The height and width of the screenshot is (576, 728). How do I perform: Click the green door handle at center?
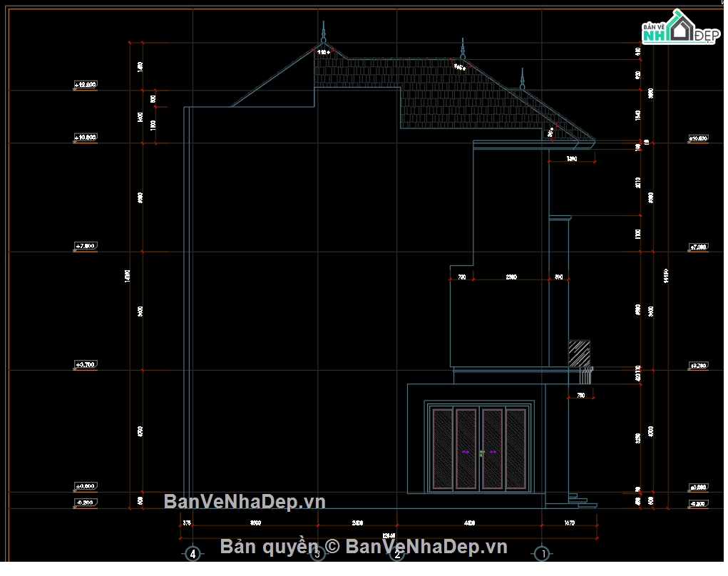click(482, 451)
